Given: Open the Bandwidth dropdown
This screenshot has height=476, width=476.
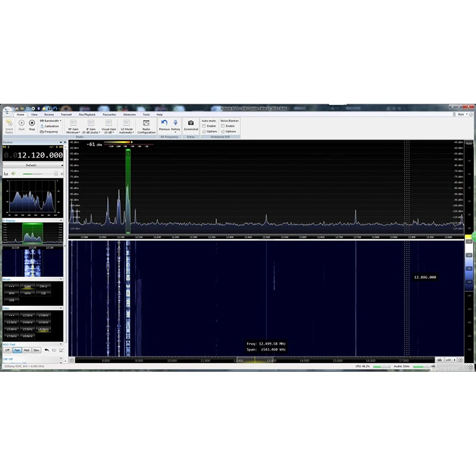Looking at the screenshot, I should 51,121.
